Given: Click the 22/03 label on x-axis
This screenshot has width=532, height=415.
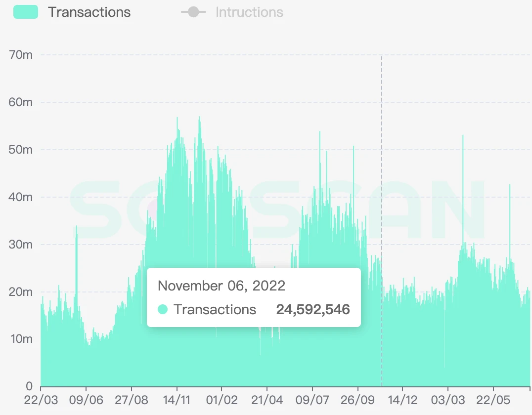Looking at the screenshot, I should (x=41, y=399).
